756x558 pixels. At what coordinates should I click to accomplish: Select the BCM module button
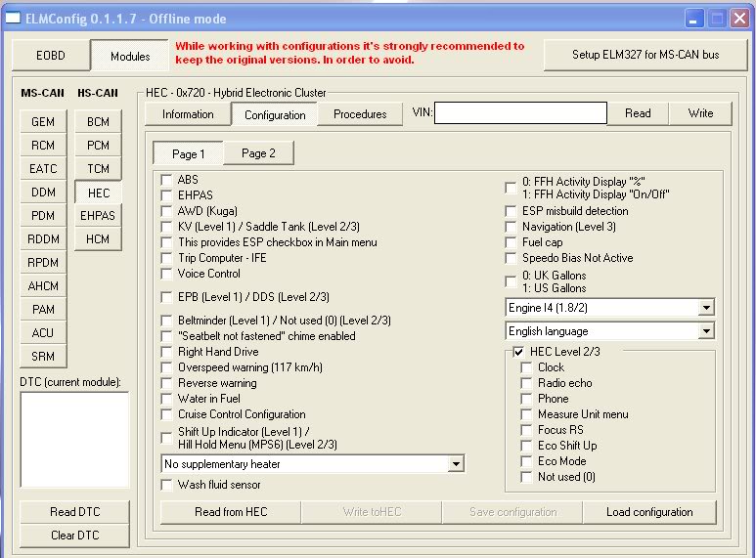tap(98, 122)
